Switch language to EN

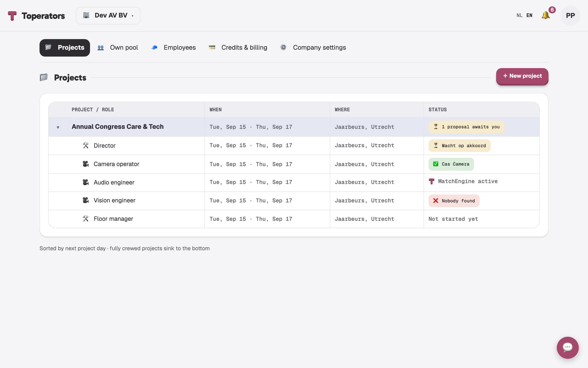[529, 15]
